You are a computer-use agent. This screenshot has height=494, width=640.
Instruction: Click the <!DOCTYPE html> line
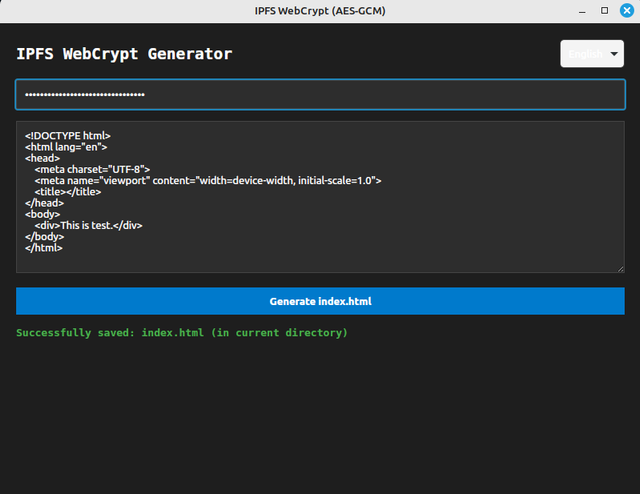(x=68, y=136)
